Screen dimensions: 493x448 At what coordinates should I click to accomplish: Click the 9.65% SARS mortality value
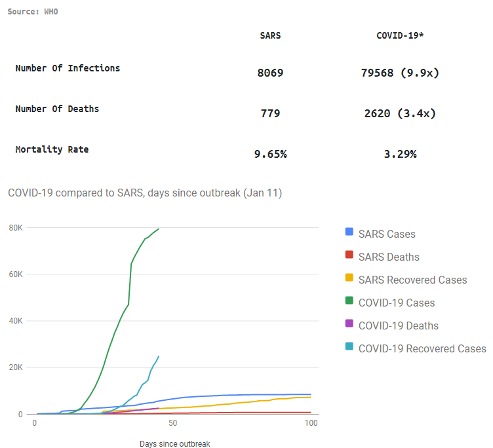click(x=270, y=154)
